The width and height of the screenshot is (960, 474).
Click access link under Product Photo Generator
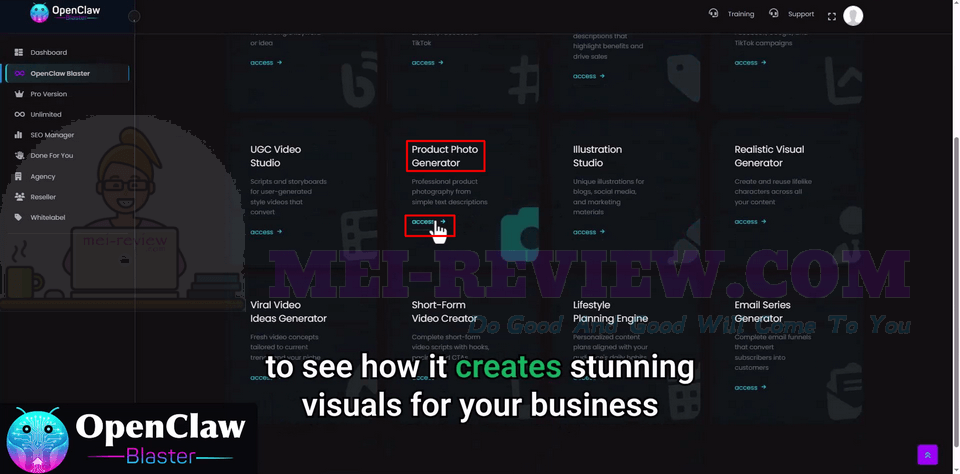pyautogui.click(x=429, y=222)
